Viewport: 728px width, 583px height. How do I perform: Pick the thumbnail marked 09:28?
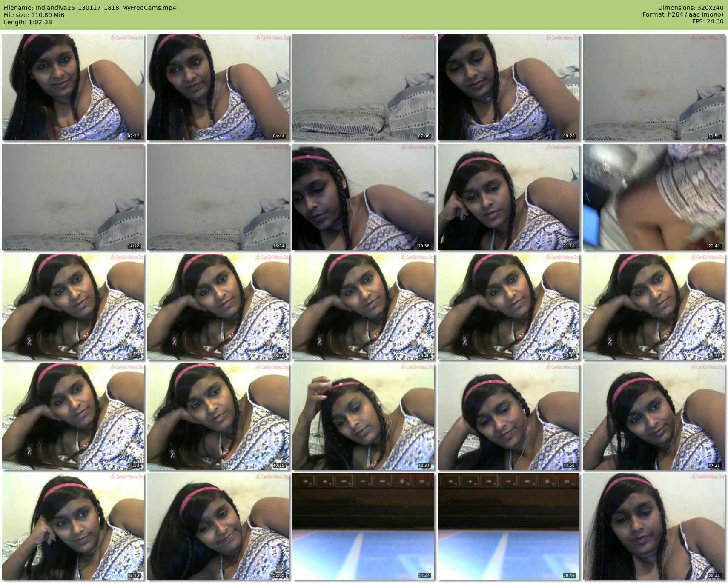509,87
